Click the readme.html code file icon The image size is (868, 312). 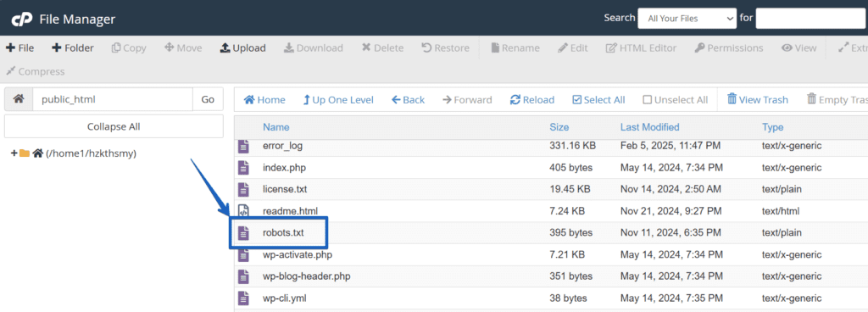243,211
